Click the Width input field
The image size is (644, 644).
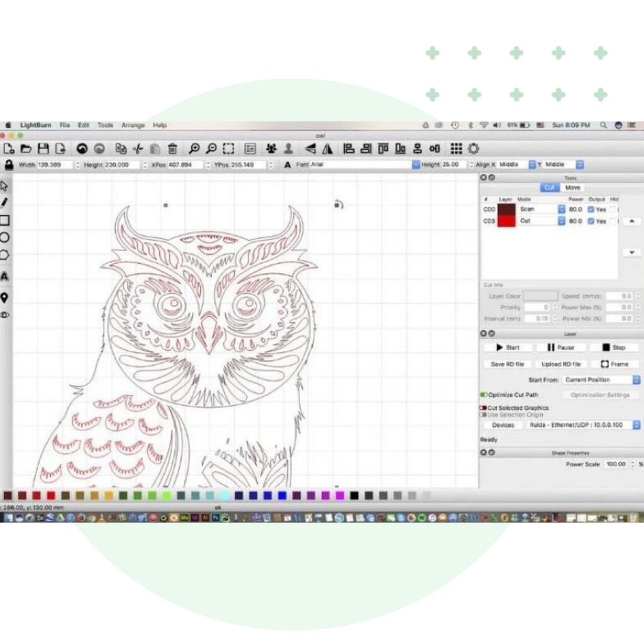tap(55, 165)
